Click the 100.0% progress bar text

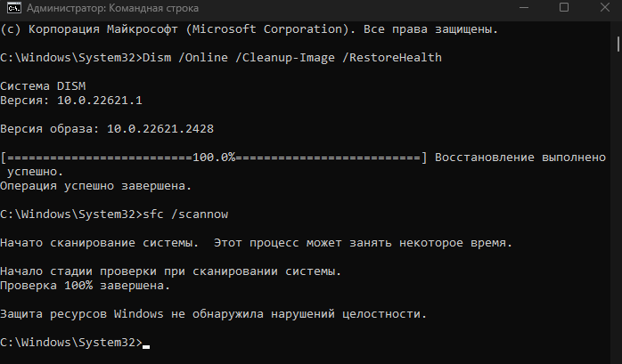pos(214,158)
